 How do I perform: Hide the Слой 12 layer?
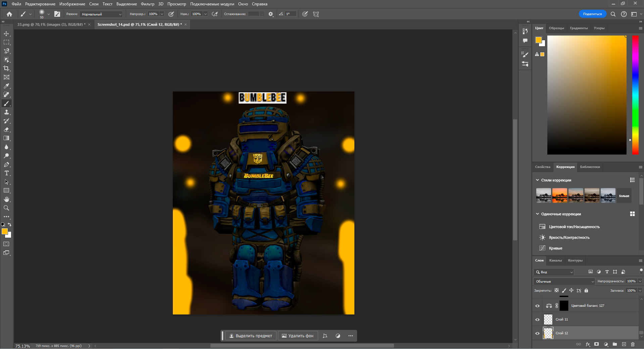click(537, 333)
